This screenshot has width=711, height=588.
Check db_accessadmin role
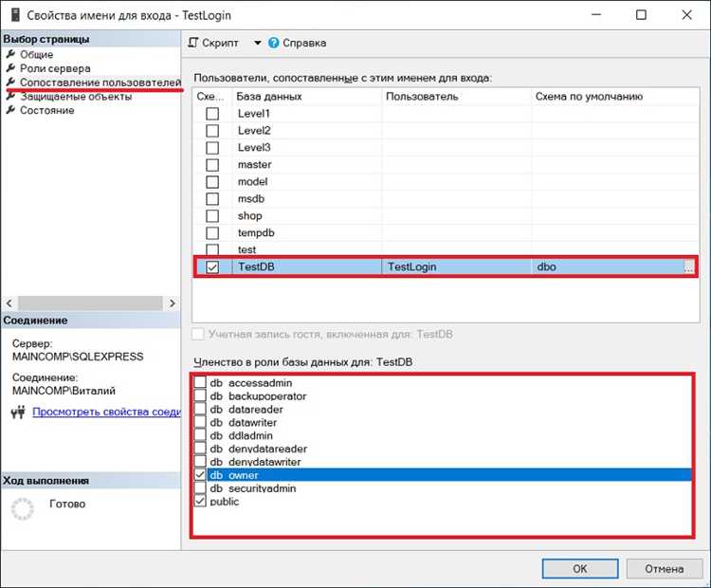[200, 382]
